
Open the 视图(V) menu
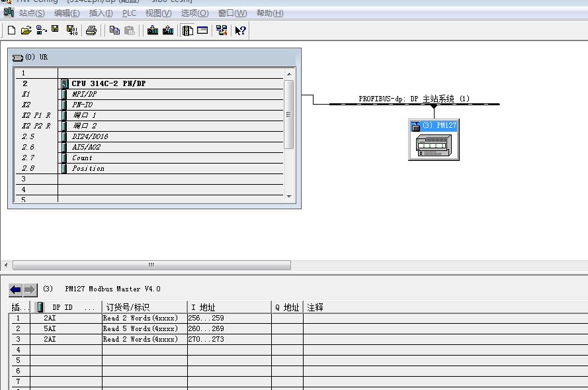tap(158, 13)
